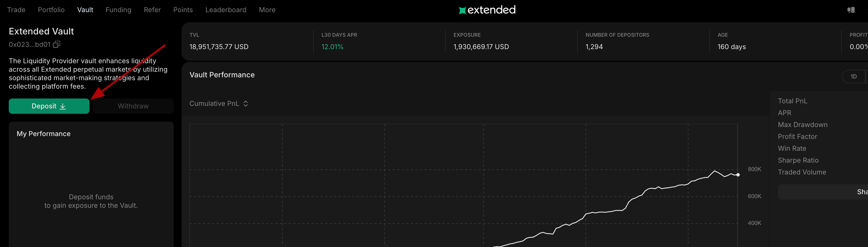Click the latest data point on chart
The height and width of the screenshot is (247, 868).
pos(738,174)
